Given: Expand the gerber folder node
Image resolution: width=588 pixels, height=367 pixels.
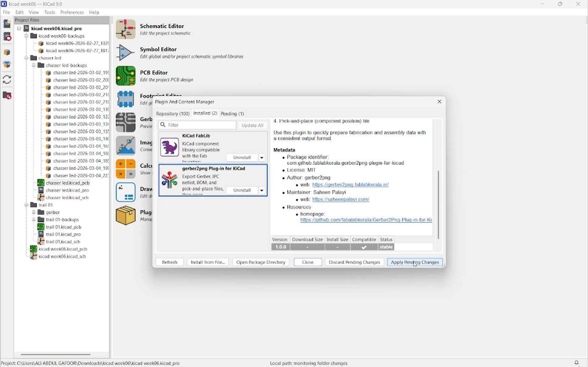Looking at the screenshot, I should pyautogui.click(x=34, y=212).
